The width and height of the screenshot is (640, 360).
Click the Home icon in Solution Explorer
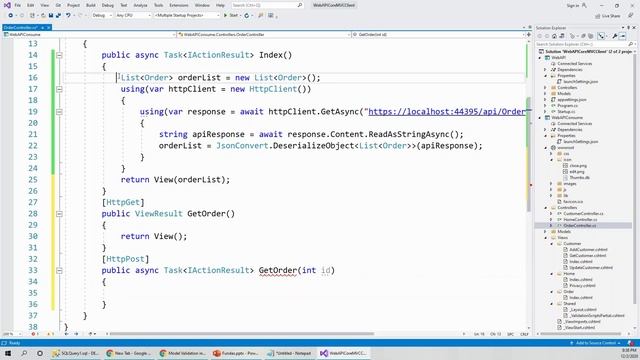[554, 36]
